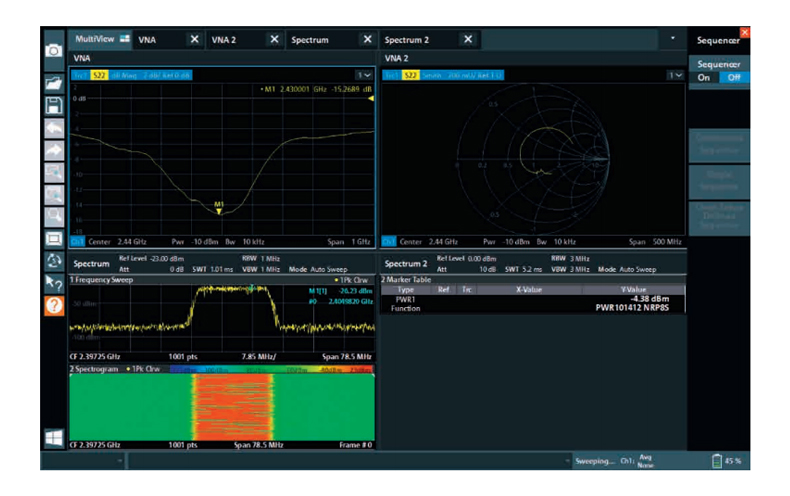Close the VNA 2 tab

tap(274, 39)
